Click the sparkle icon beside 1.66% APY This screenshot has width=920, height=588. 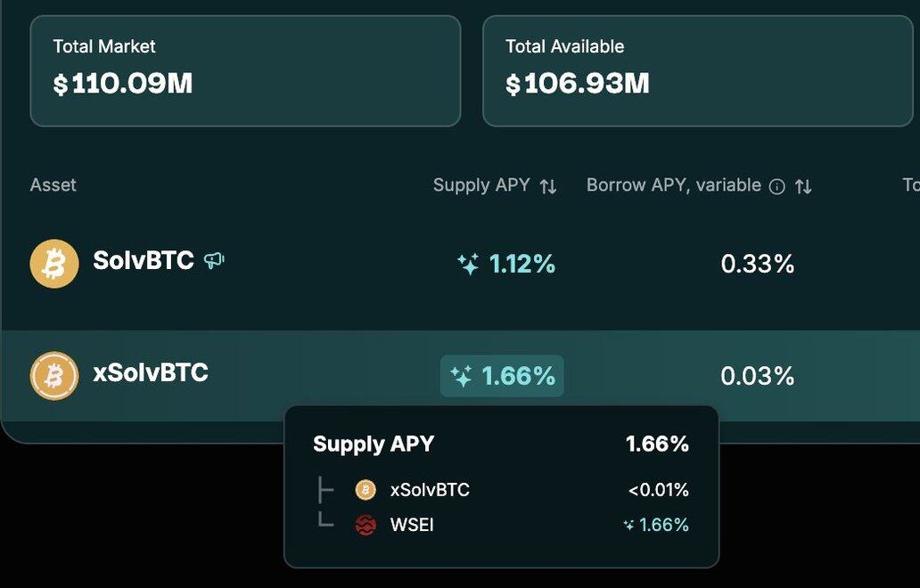461,376
